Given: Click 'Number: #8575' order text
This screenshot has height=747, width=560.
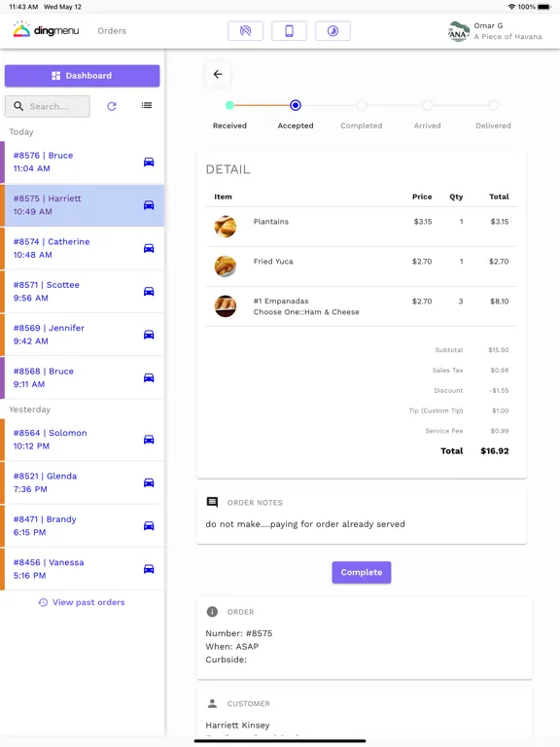Looking at the screenshot, I should pos(239,633).
